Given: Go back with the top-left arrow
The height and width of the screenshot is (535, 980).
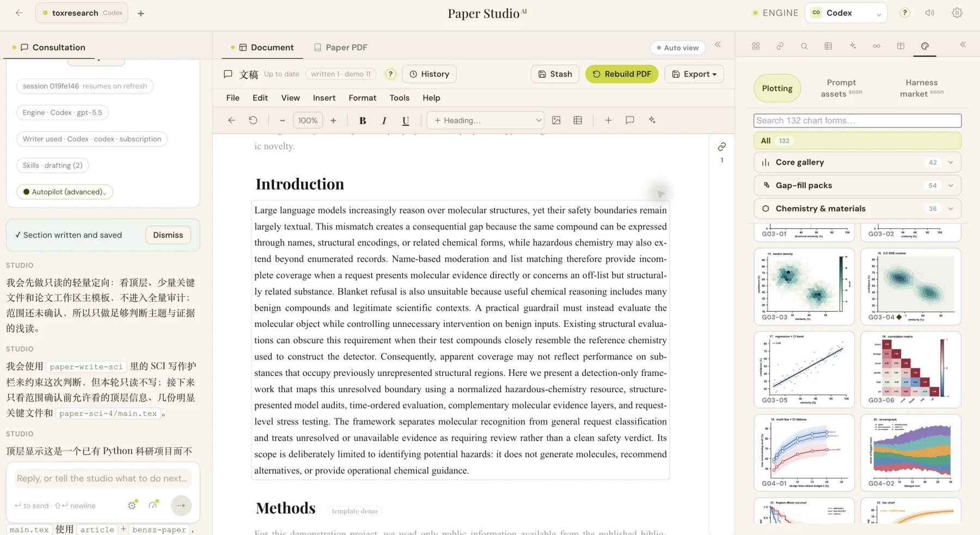Looking at the screenshot, I should tap(19, 13).
